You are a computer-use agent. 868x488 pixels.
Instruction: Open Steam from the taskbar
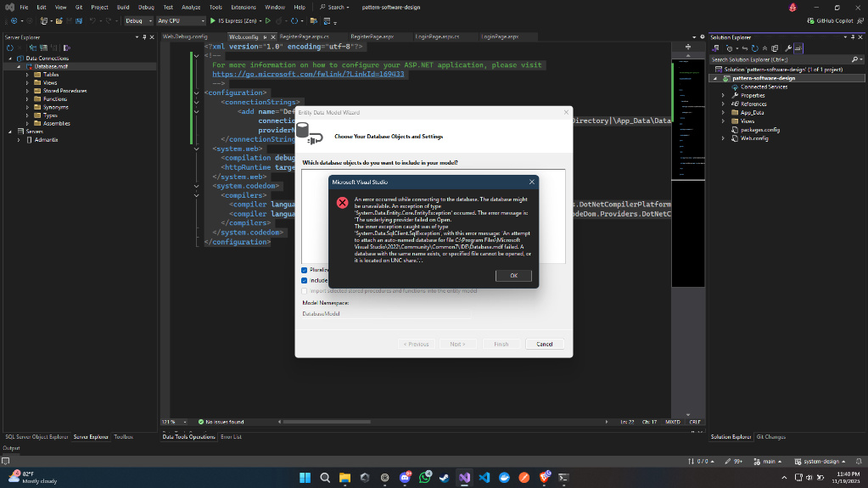(x=445, y=478)
